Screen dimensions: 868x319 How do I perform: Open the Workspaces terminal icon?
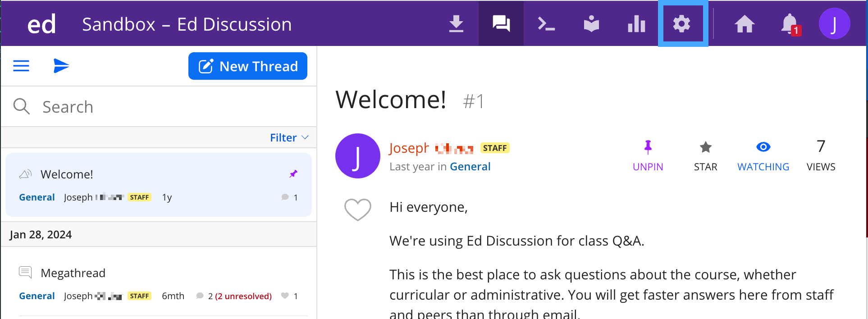click(546, 23)
